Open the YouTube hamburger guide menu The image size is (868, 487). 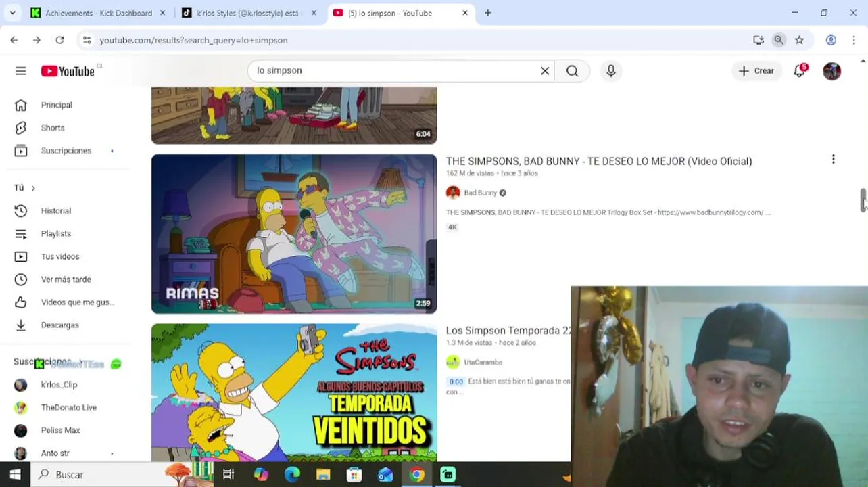[x=21, y=71]
